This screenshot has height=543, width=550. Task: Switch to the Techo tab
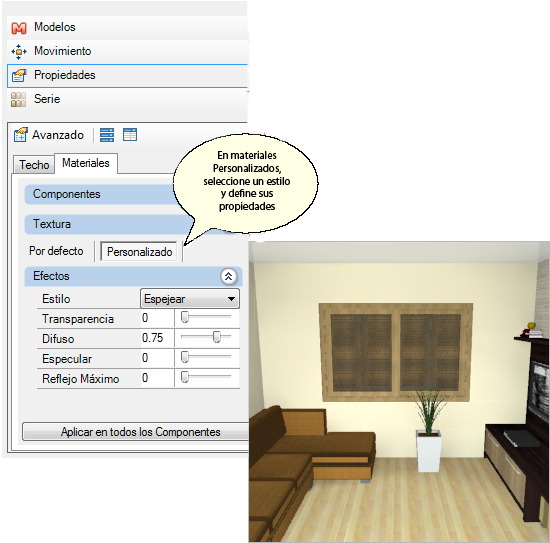coord(34,165)
